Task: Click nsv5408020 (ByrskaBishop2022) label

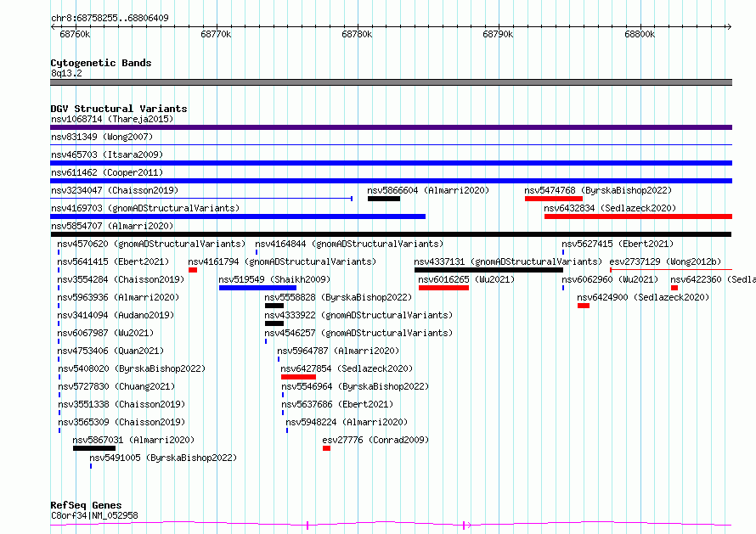Action: coord(132,368)
